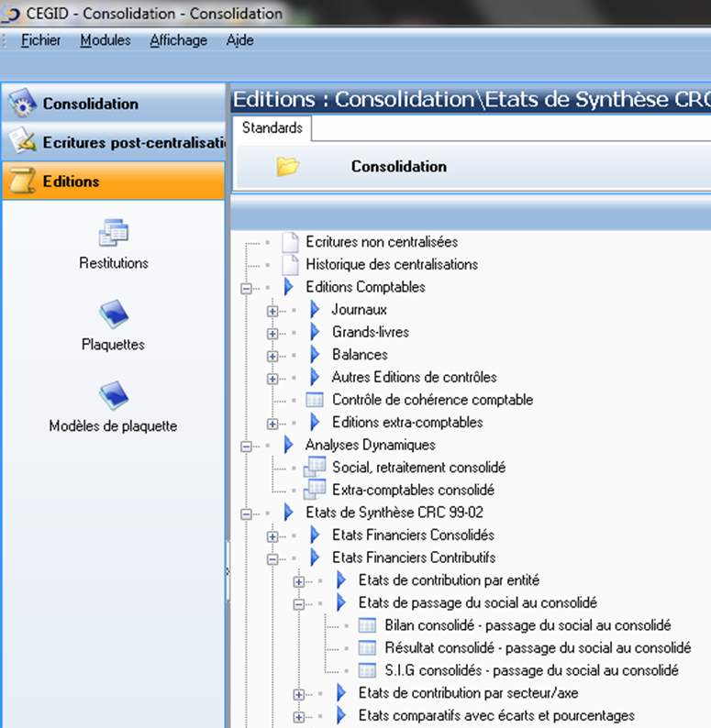Click blue arrow icon beside Balances

tap(315, 354)
